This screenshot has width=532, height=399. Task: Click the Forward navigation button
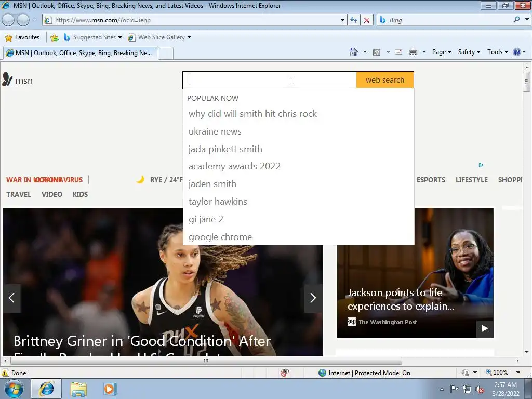tap(23, 20)
